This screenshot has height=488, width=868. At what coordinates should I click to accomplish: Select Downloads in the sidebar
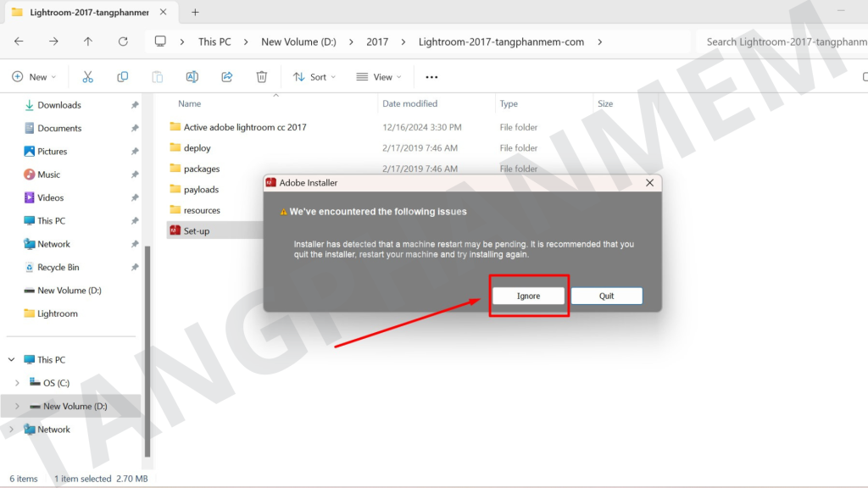click(x=59, y=105)
